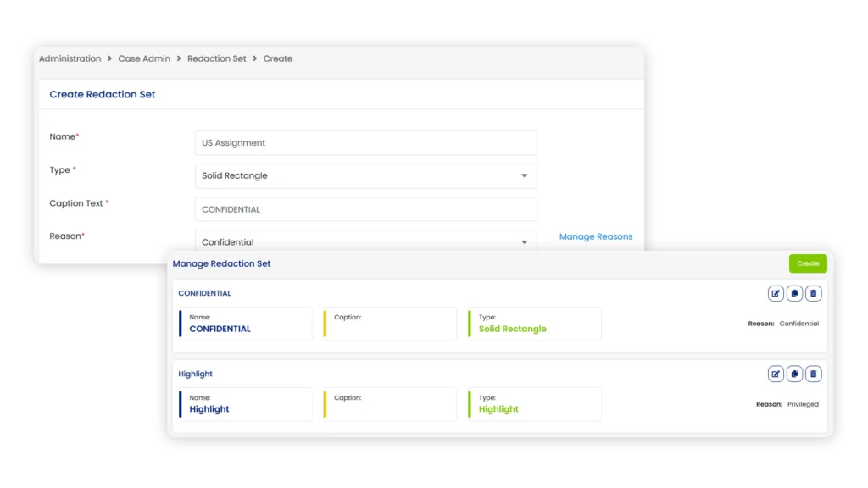Click the trash icon beside the Highlight set
The width and height of the screenshot is (868, 488).
(x=813, y=374)
